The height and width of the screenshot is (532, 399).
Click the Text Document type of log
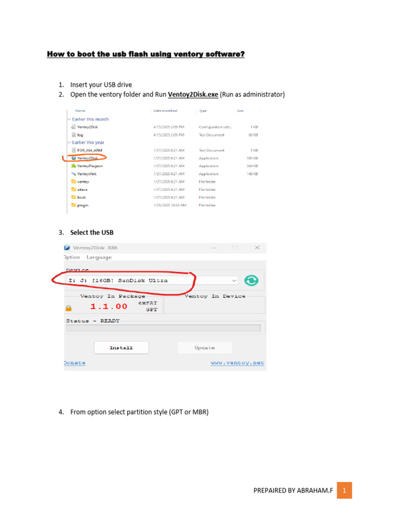[x=211, y=135]
